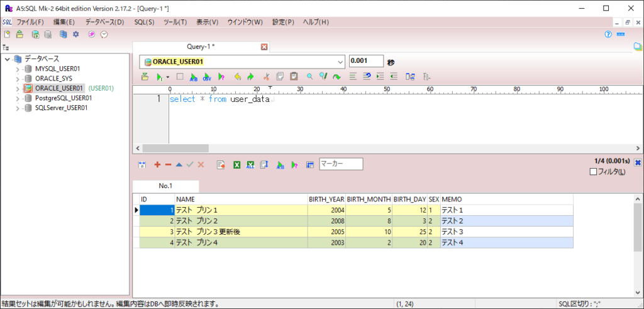Click the scissors Cut icon in SQL toolbar

click(x=266, y=77)
